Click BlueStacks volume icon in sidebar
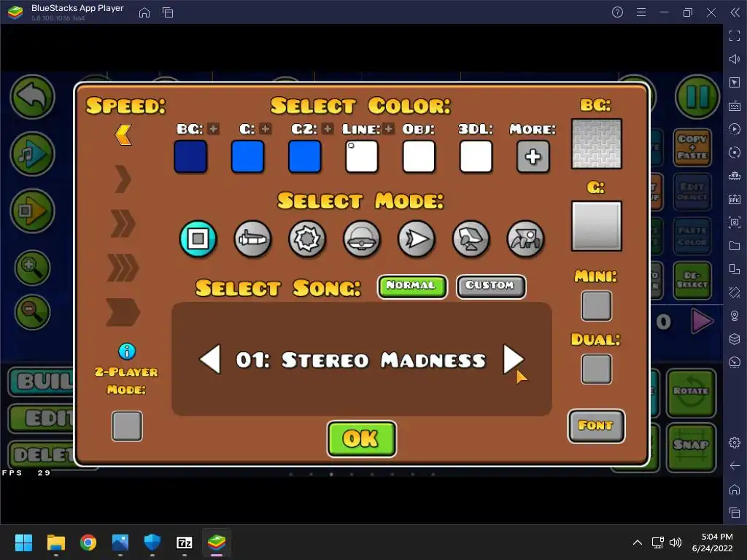Image resolution: width=747 pixels, height=560 pixels. click(x=735, y=59)
